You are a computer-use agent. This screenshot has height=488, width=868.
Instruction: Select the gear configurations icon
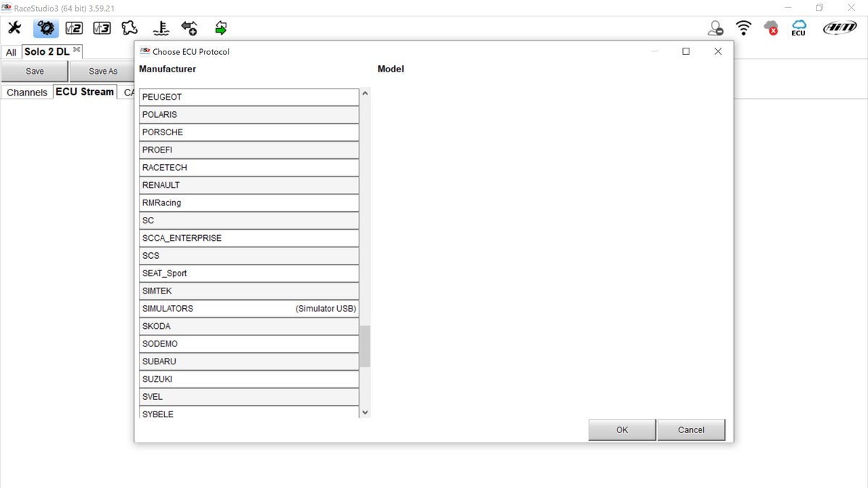click(x=46, y=28)
